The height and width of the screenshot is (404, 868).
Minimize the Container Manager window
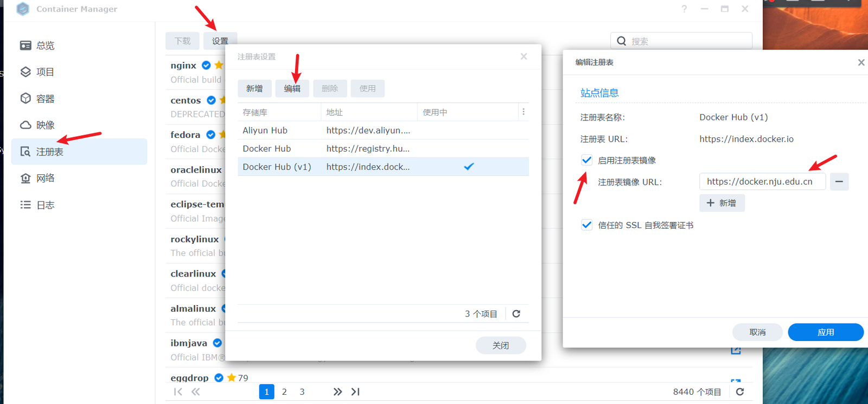[x=704, y=9]
